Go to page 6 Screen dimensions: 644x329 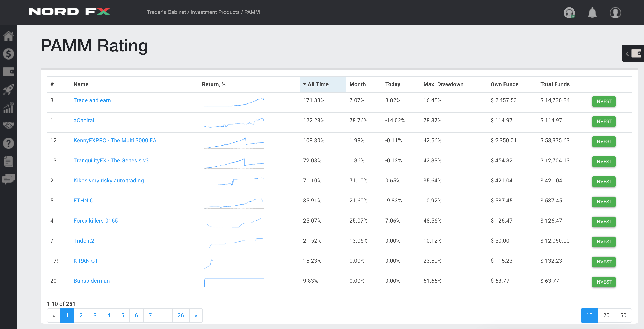pyautogui.click(x=136, y=315)
